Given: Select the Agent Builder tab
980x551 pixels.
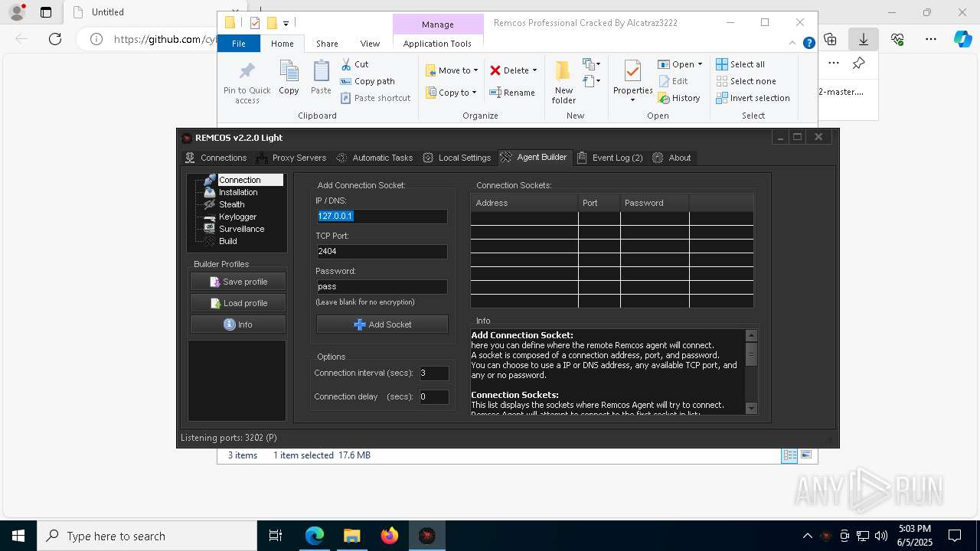Looking at the screenshot, I should click(534, 157).
